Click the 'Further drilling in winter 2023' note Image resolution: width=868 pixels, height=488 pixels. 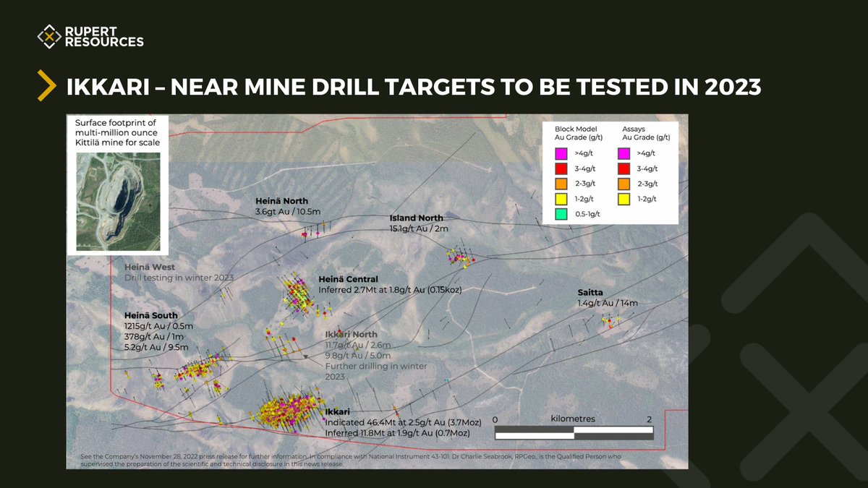point(376,371)
